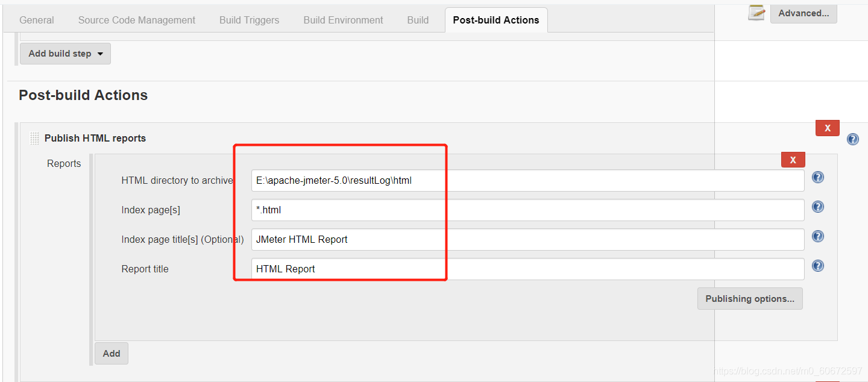868x382 pixels.
Task: Add another HTML report
Action: [x=112, y=354]
